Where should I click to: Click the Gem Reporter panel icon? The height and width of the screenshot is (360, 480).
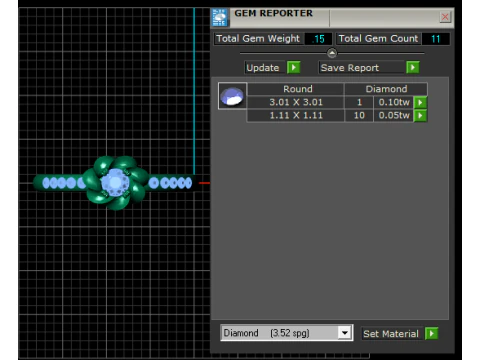click(x=220, y=17)
